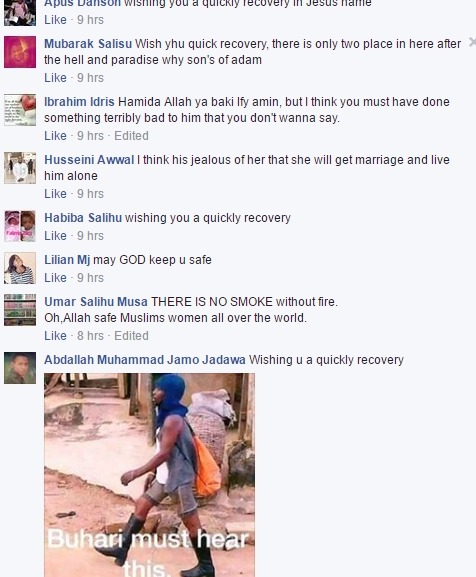Like Habiba Salihu's comment
The width and height of the screenshot is (476, 577).
pyautogui.click(x=55, y=236)
